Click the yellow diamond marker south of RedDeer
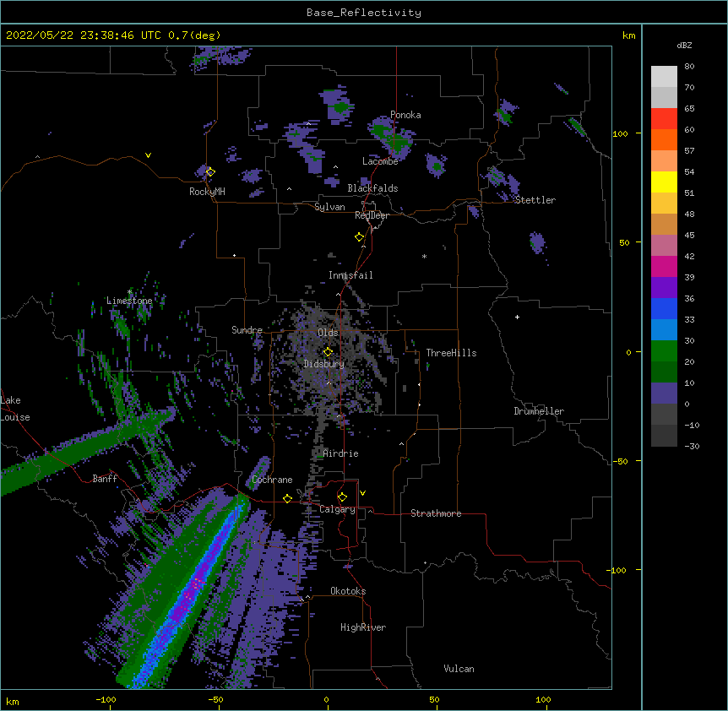The height and width of the screenshot is (711, 728). (x=359, y=237)
